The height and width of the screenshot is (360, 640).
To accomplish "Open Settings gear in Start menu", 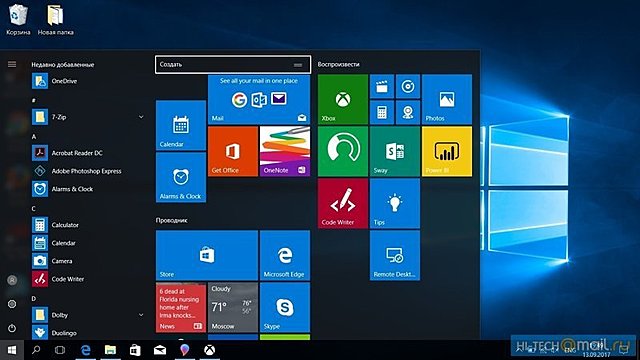I will [x=12, y=304].
